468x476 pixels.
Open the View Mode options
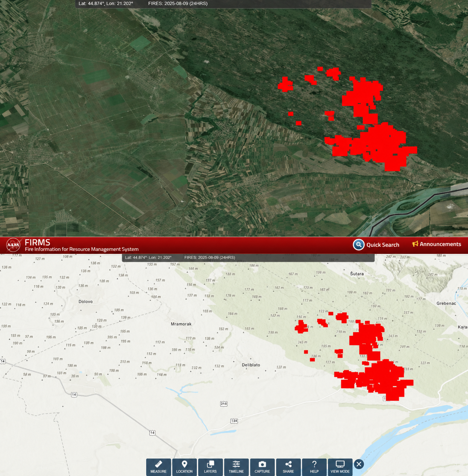(x=340, y=467)
